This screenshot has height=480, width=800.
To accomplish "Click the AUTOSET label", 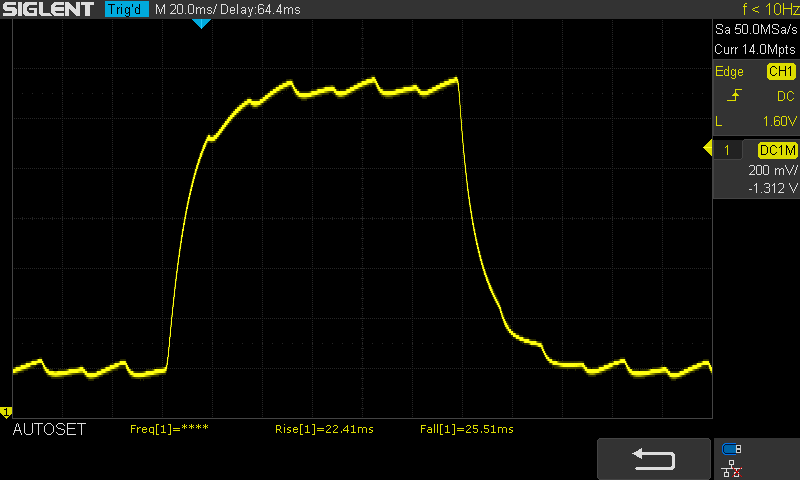I will 49,430.
